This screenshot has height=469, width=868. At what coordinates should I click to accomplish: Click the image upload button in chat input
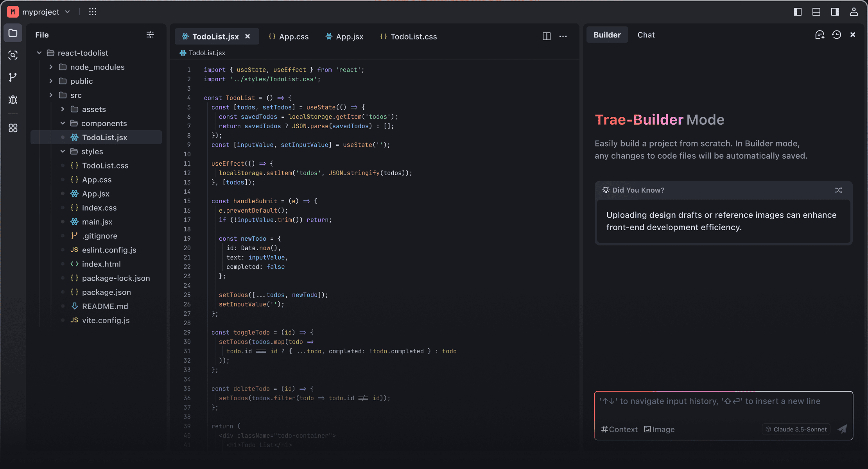(x=659, y=429)
